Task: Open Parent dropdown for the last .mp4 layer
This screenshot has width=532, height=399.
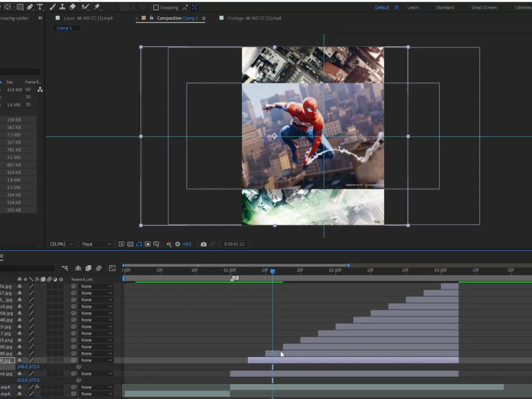Action: click(96, 394)
